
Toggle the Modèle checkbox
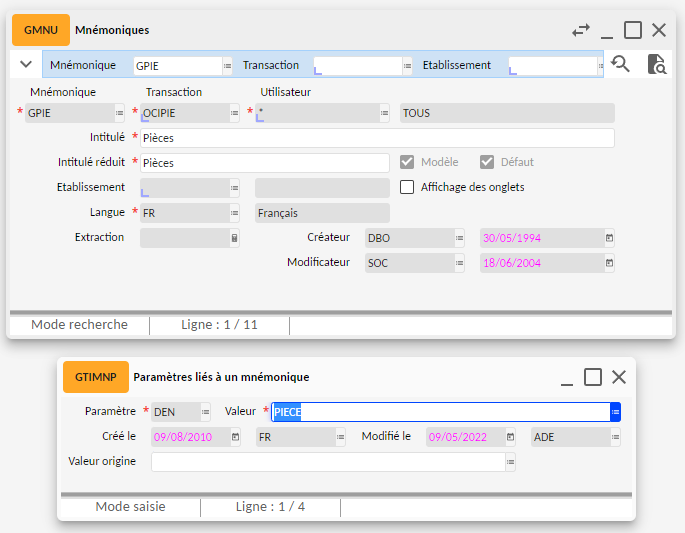pos(407,162)
